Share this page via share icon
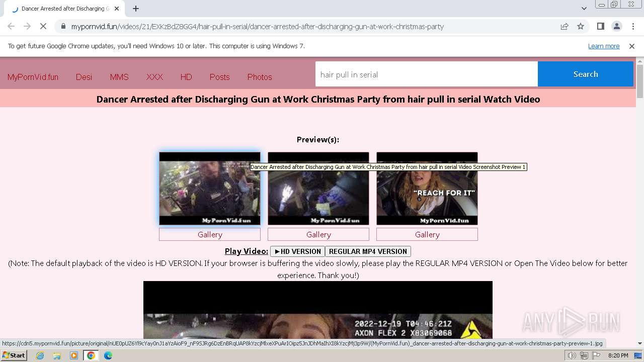 [x=565, y=26]
